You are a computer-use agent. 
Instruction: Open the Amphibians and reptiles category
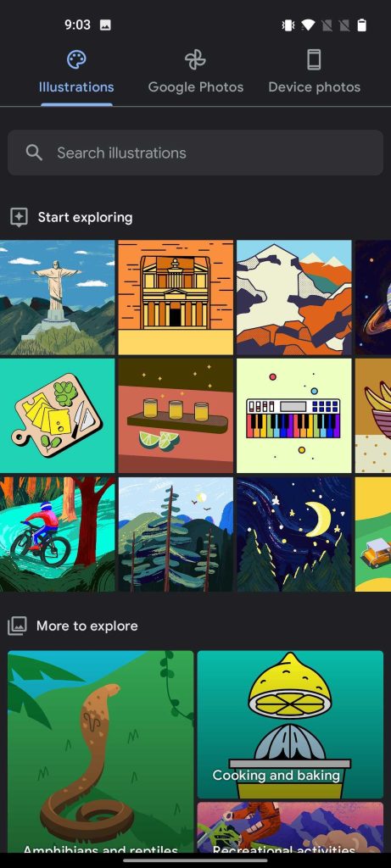pyautogui.click(x=101, y=751)
